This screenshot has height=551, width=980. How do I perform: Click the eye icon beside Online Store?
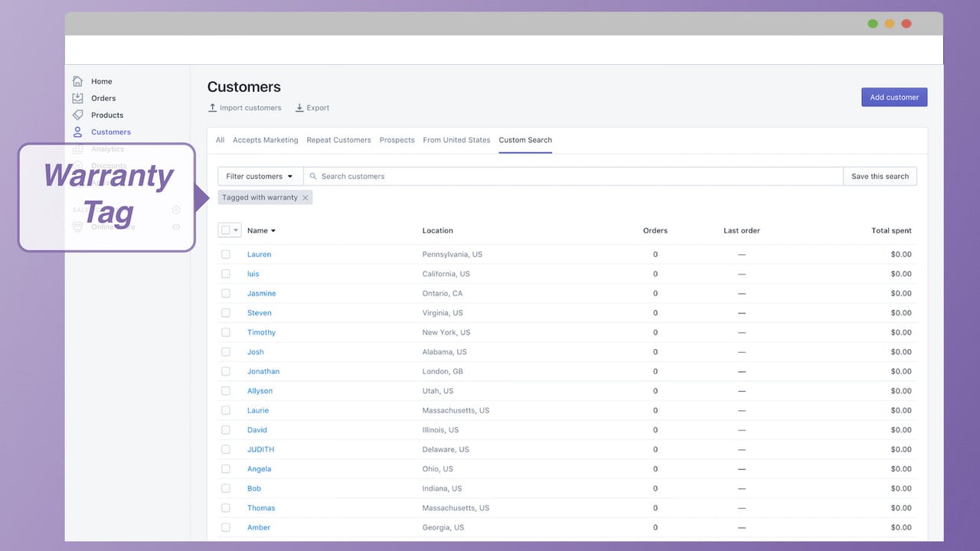click(176, 227)
